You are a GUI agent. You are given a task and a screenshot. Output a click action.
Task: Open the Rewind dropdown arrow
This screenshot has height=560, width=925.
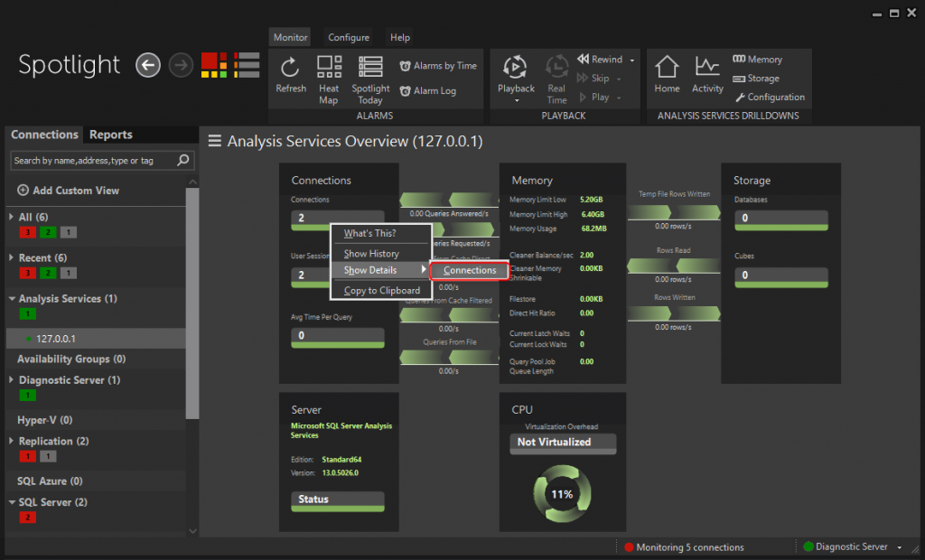(631, 61)
